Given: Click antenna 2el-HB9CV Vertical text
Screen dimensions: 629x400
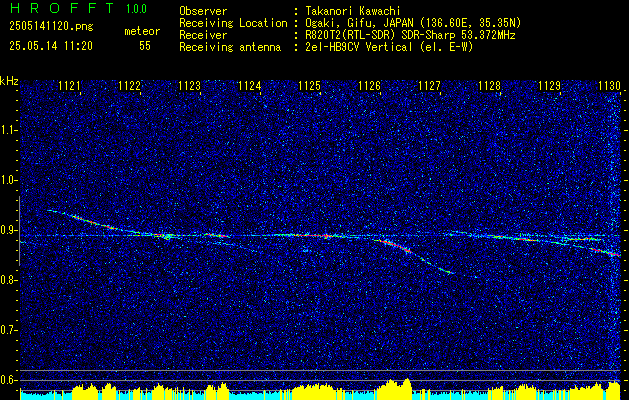Looking at the screenshot, I should pos(389,47).
